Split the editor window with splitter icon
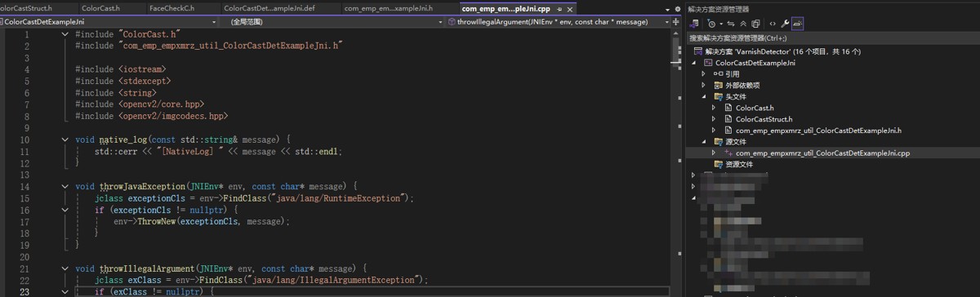This screenshot has height=297, width=980. 675,22
